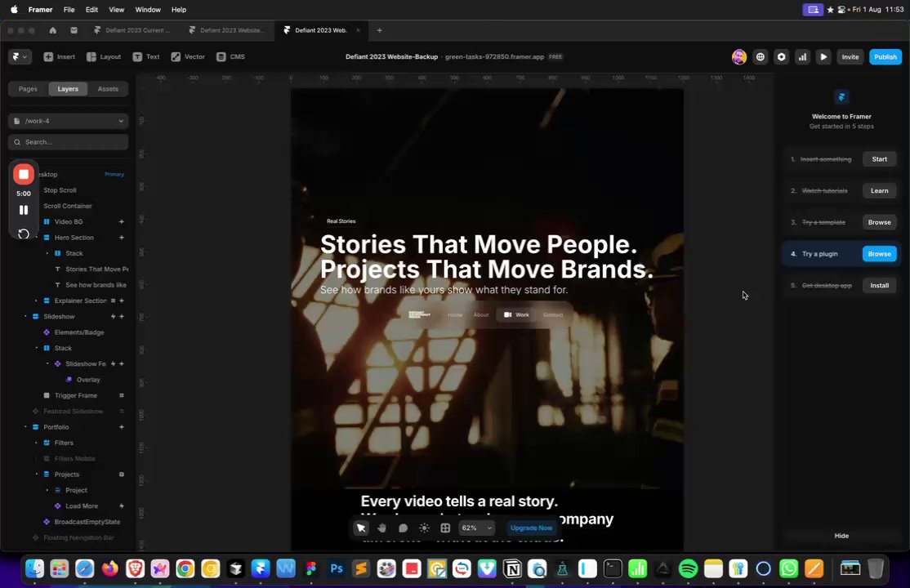
Task: Click the Invite button
Action: (850, 57)
